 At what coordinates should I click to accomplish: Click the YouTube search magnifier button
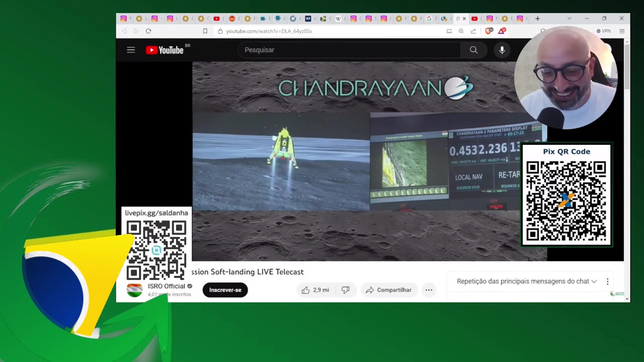pos(473,50)
